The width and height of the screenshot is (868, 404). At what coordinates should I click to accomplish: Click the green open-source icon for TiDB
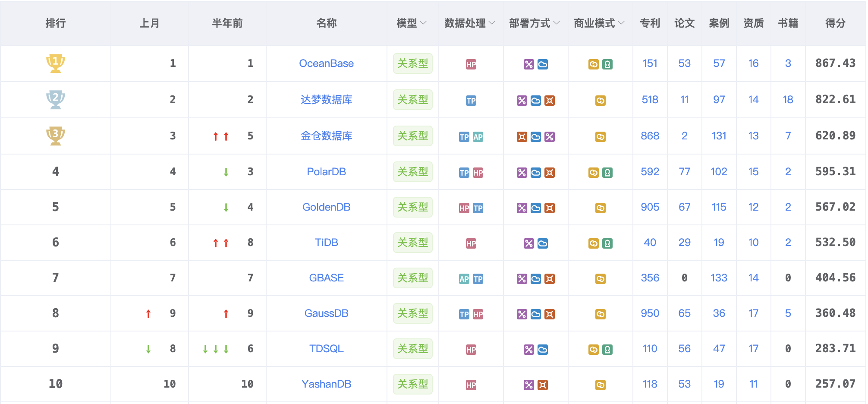pos(607,243)
